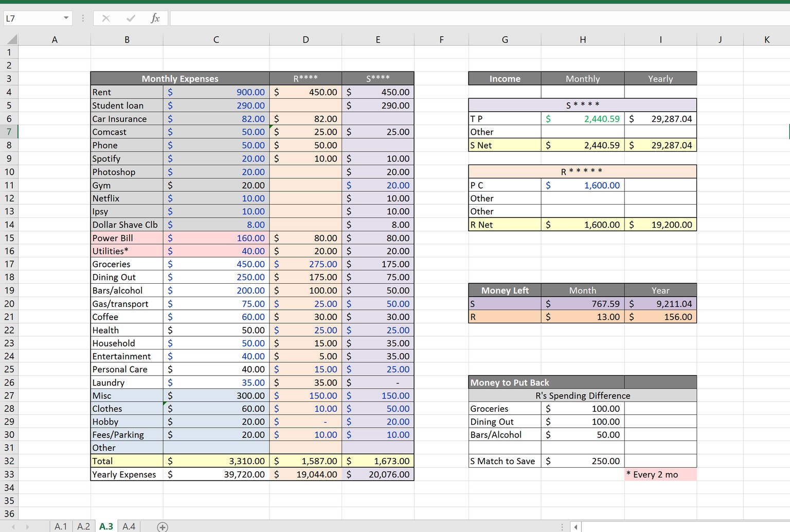The width and height of the screenshot is (790, 532).
Task: Select column C header
Action: 216,40
